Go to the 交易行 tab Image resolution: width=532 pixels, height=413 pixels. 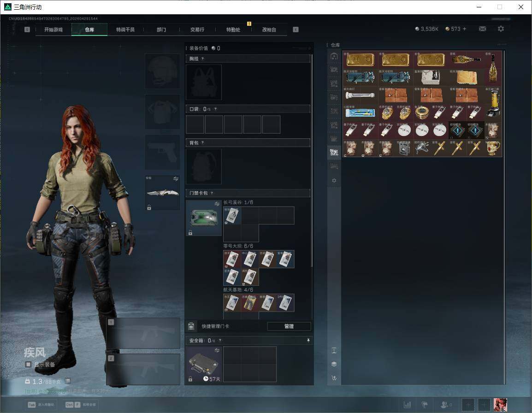pos(197,29)
